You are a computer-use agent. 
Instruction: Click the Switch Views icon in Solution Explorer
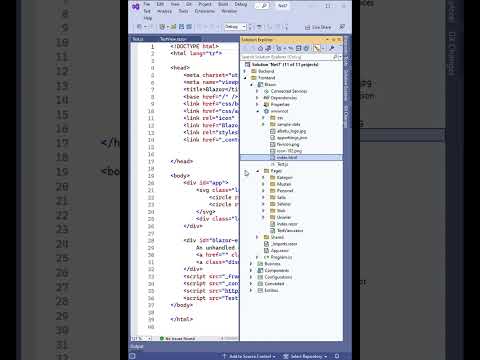click(x=268, y=49)
